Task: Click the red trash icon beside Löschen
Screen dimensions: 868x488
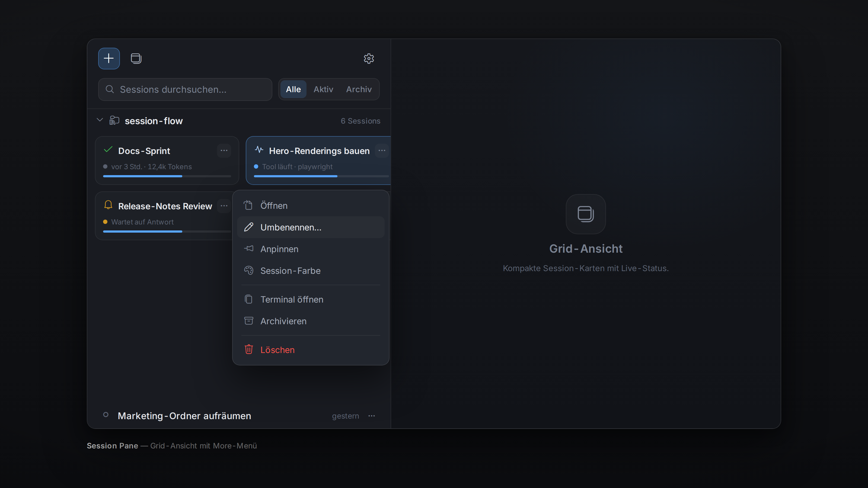Action: click(x=249, y=349)
